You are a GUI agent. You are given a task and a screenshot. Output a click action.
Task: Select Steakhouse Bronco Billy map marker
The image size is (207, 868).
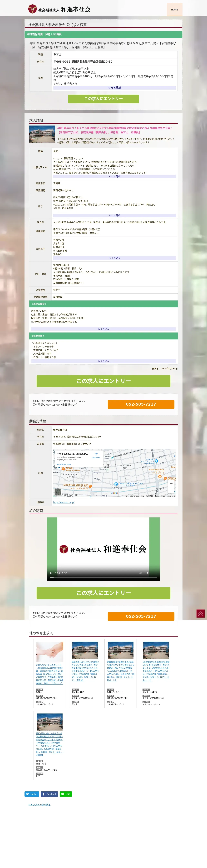(90, 486)
